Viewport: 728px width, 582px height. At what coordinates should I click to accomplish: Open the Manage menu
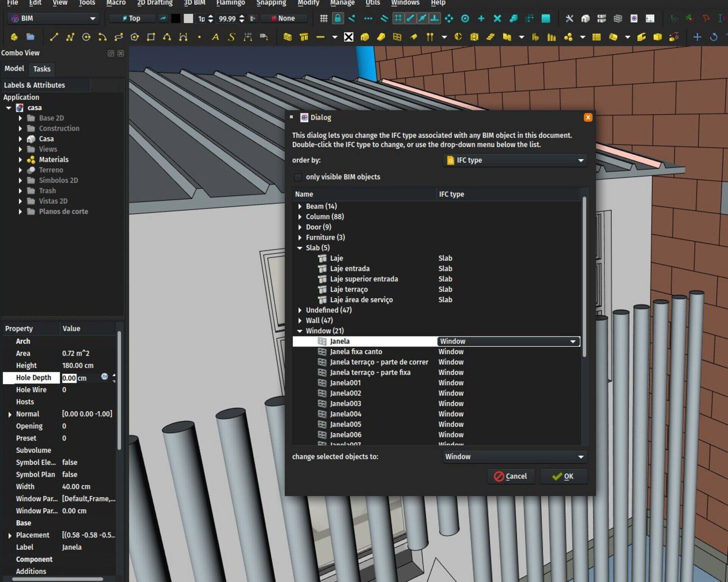click(342, 3)
